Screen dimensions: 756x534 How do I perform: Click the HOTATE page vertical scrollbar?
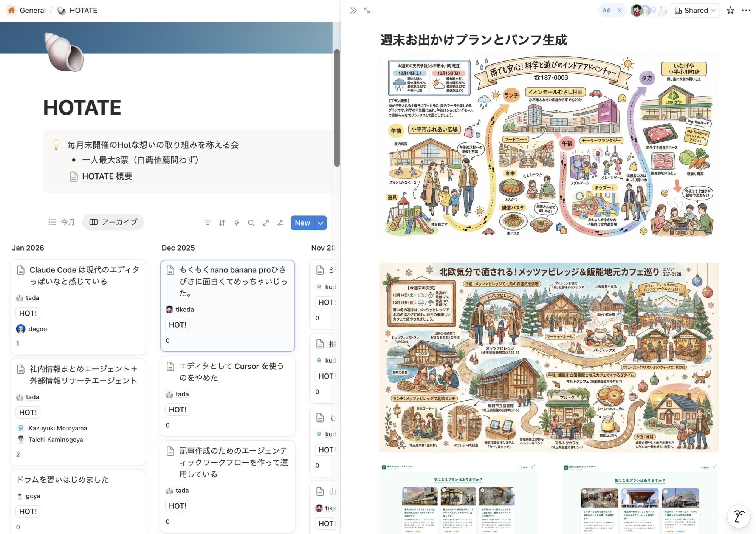[x=337, y=108]
